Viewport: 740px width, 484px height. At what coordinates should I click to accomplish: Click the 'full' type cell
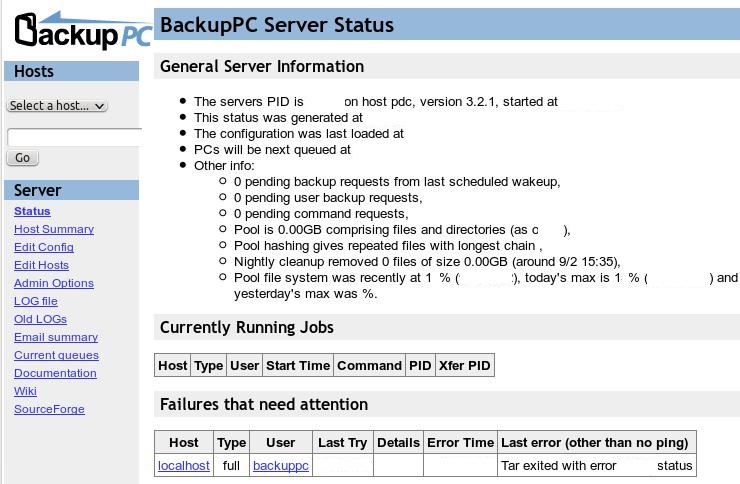[231, 466]
